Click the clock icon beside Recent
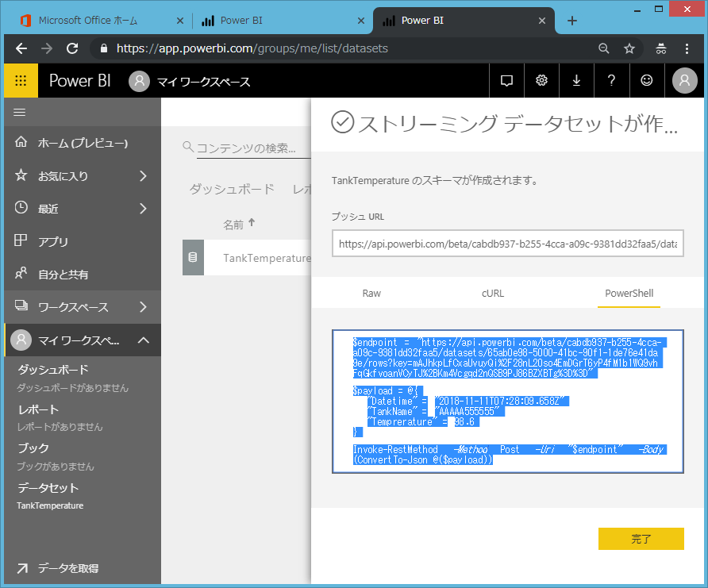 [x=21, y=208]
